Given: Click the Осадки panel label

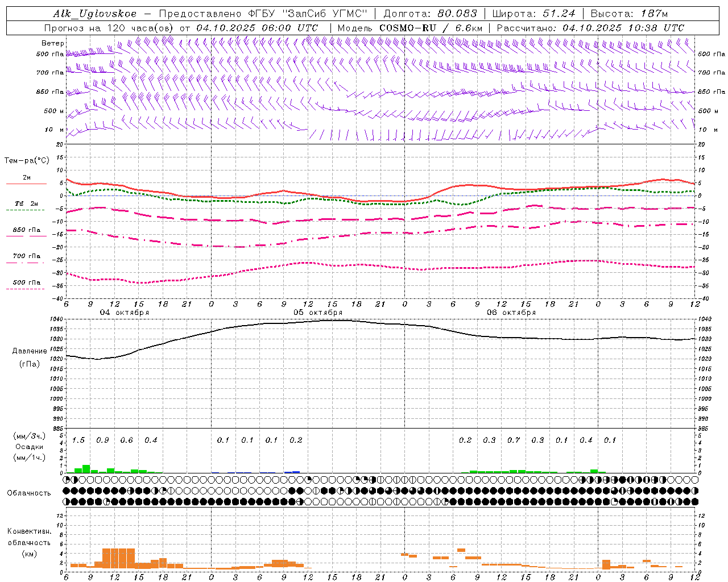Looking at the screenshot, I should (x=28, y=447).
